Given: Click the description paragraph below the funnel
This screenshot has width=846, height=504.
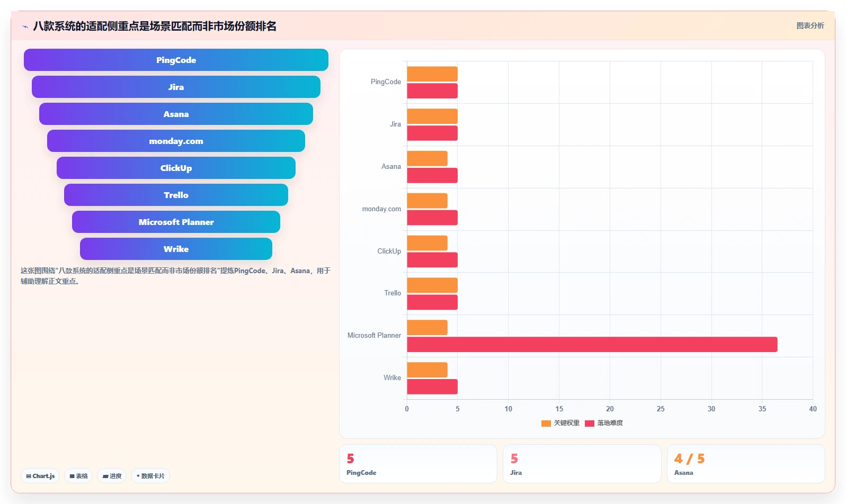Looking at the screenshot, I should point(175,276).
